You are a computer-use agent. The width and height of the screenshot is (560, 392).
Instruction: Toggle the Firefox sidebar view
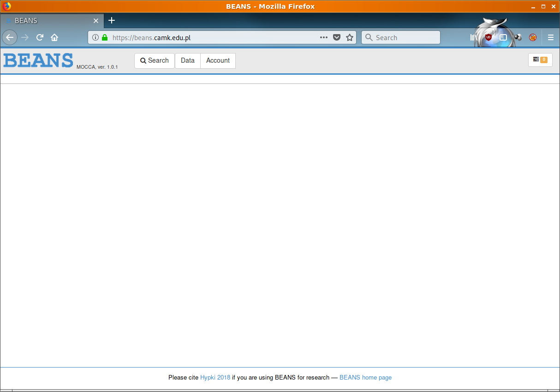pyautogui.click(x=503, y=37)
